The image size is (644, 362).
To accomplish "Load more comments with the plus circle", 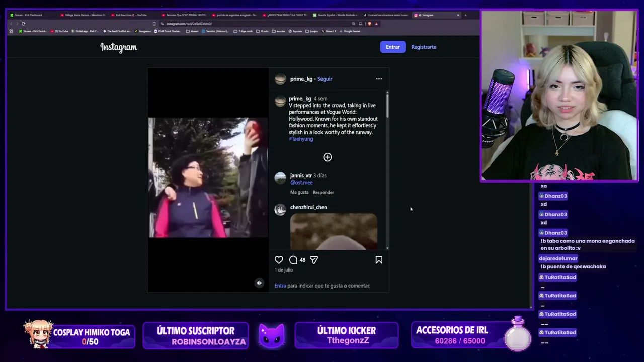I will [328, 157].
